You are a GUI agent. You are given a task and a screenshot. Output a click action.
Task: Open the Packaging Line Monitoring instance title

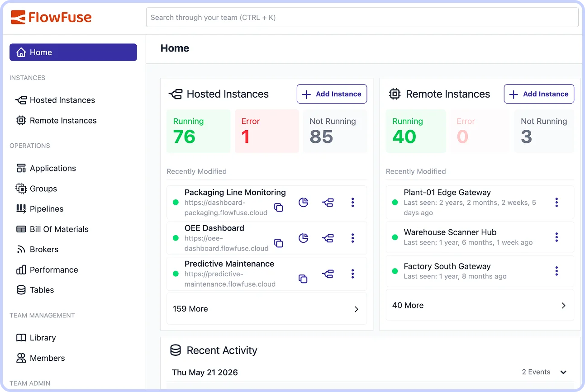(235, 193)
